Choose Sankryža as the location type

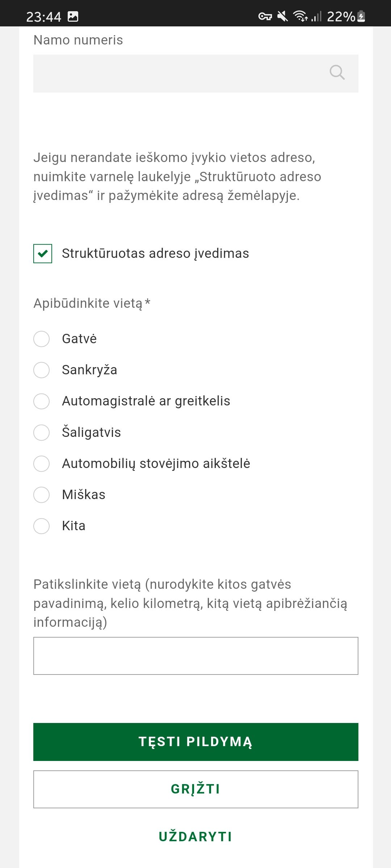(x=42, y=370)
